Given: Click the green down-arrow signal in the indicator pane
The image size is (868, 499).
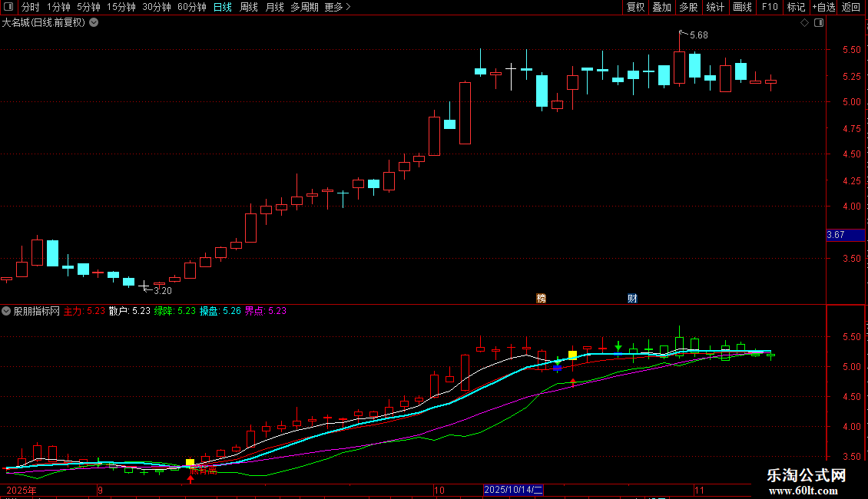Looking at the screenshot, I should 618,346.
